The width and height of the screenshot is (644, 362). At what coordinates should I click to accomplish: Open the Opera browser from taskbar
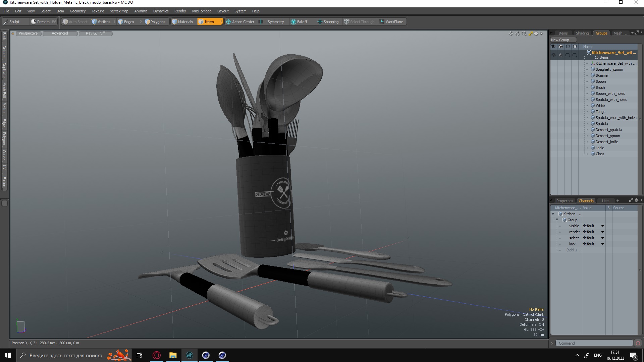(157, 355)
